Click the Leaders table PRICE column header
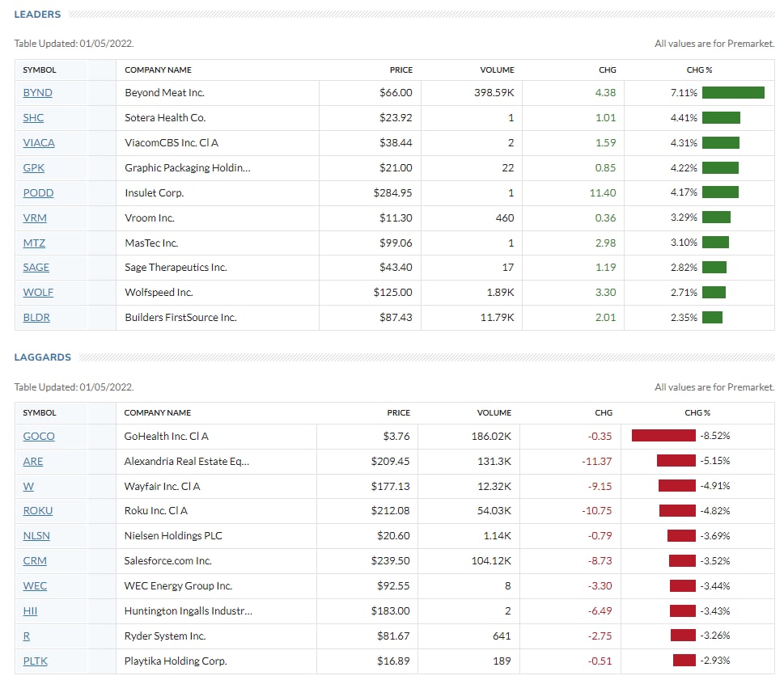 coord(401,70)
